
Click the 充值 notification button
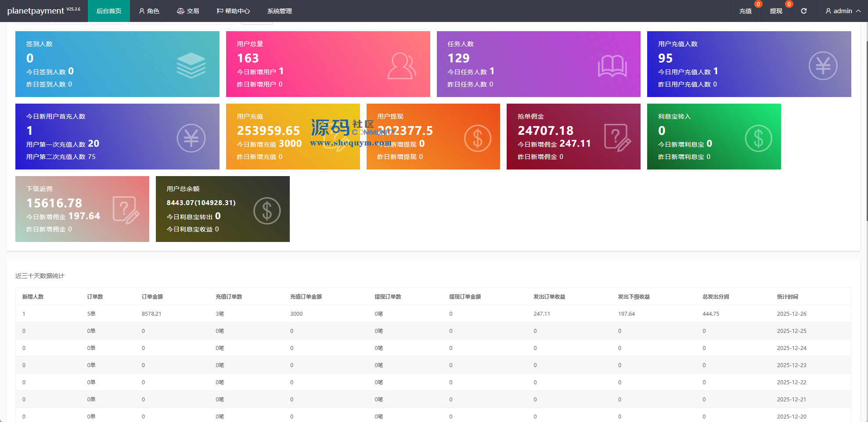click(x=745, y=11)
